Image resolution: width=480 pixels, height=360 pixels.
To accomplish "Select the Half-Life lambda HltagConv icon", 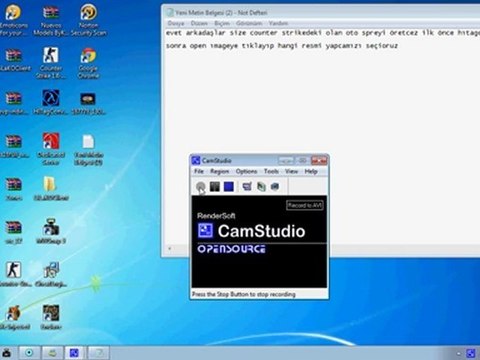I will pos(51,102).
